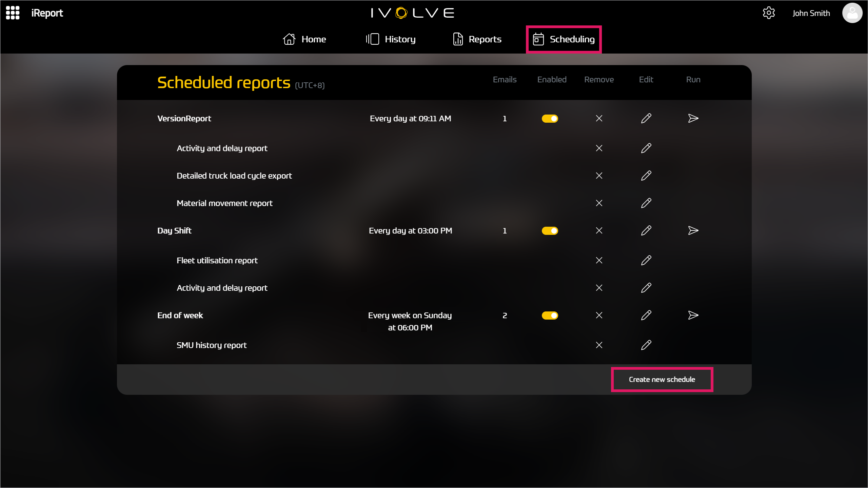The image size is (868, 488).
Task: Remove the Day Shift schedule
Action: click(x=599, y=230)
